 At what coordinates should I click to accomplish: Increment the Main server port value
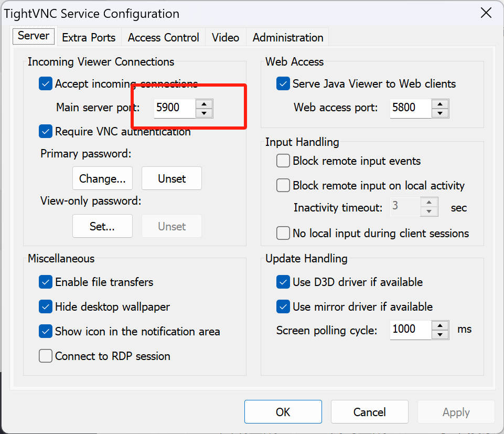[x=203, y=104]
